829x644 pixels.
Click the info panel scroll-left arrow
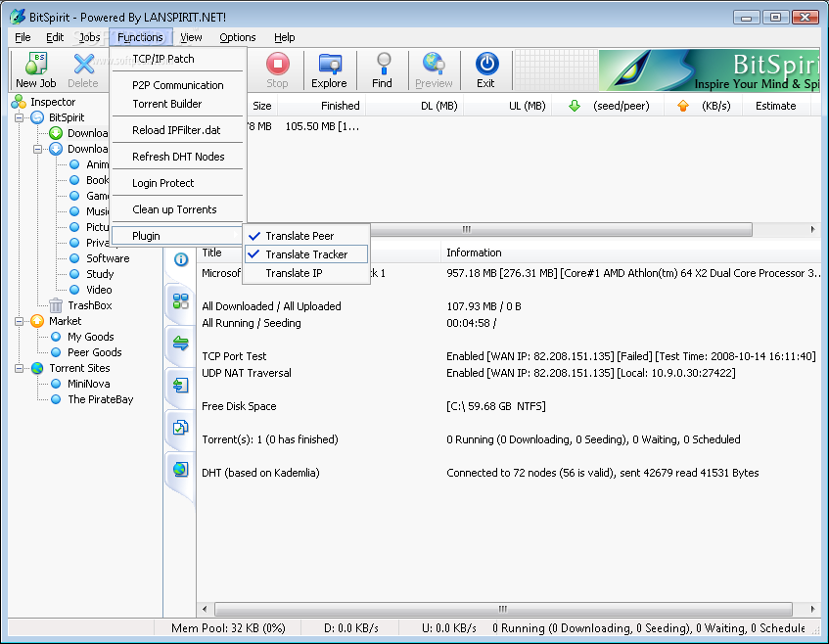[205, 609]
